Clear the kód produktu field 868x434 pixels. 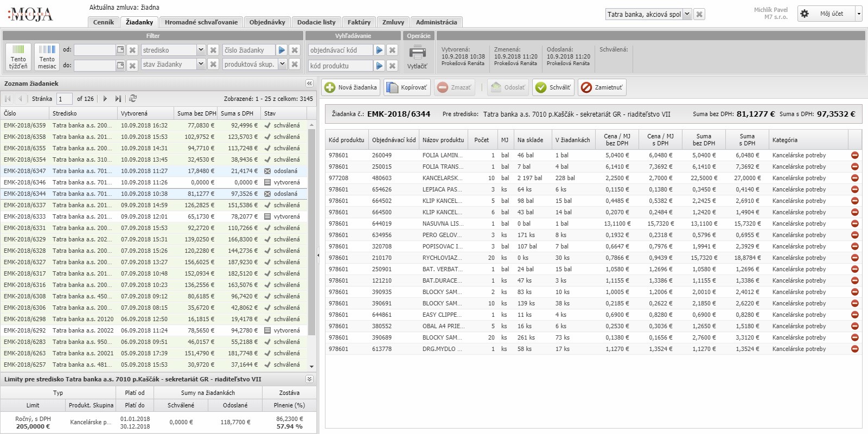[x=392, y=66]
